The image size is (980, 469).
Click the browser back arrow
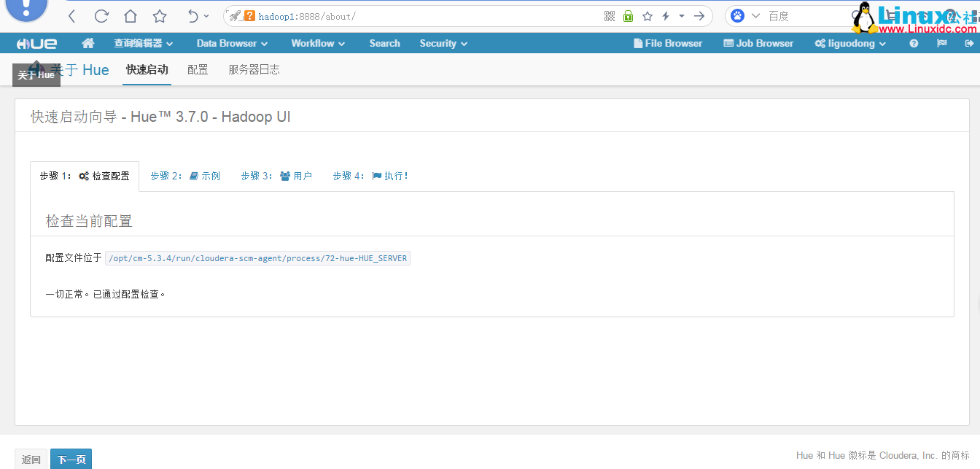(71, 16)
